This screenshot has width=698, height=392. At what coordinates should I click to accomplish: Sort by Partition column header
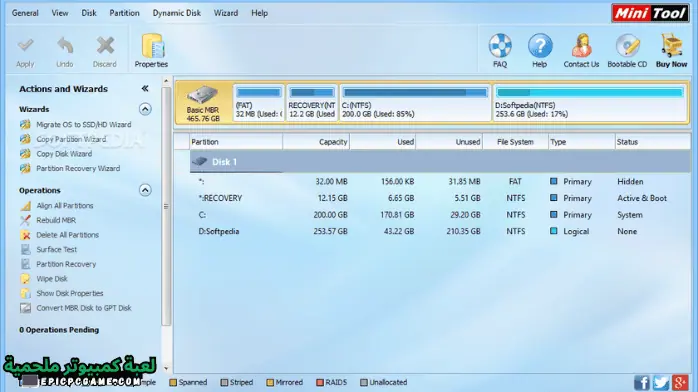click(x=236, y=142)
